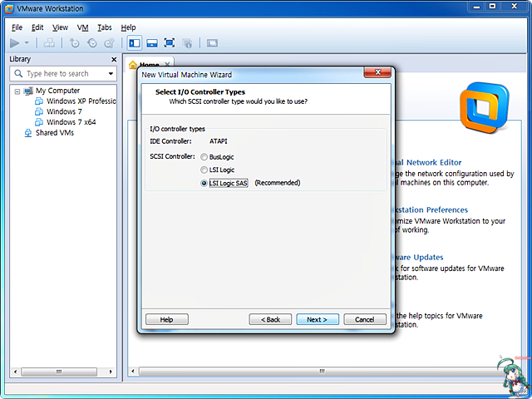Open the Workstation Preferences link
The height and width of the screenshot is (399, 532).
coord(432,210)
